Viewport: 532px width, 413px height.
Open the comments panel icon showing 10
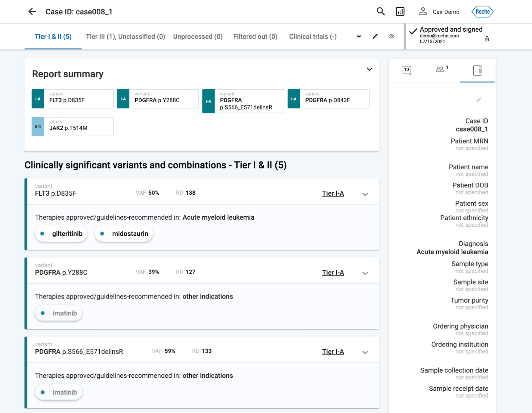tap(406, 70)
